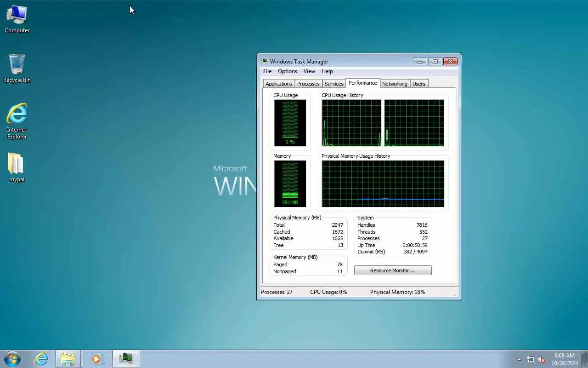Viewport: 588px width, 368px height.
Task: Click the CPU Usage meter gauge
Action: (x=290, y=123)
